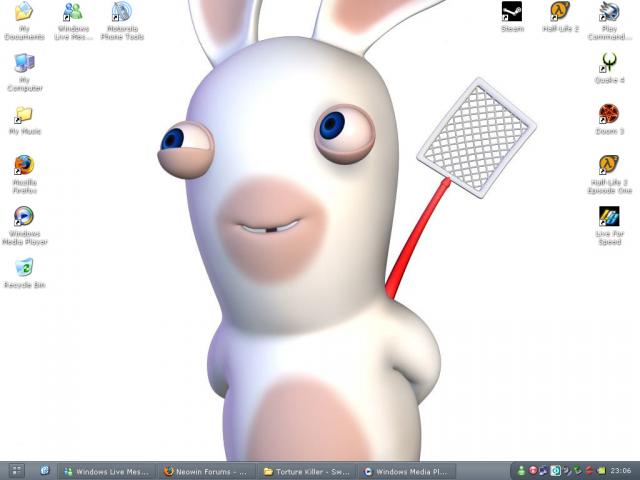Select the Half-Life 2 desktop shortcut

pyautogui.click(x=560, y=17)
